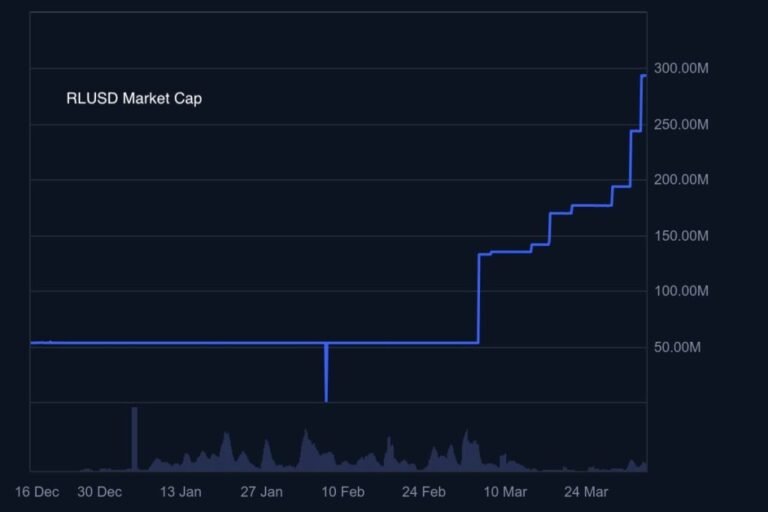Select the 30 Dec date label
Screen dimensions: 768x512
[99, 492]
